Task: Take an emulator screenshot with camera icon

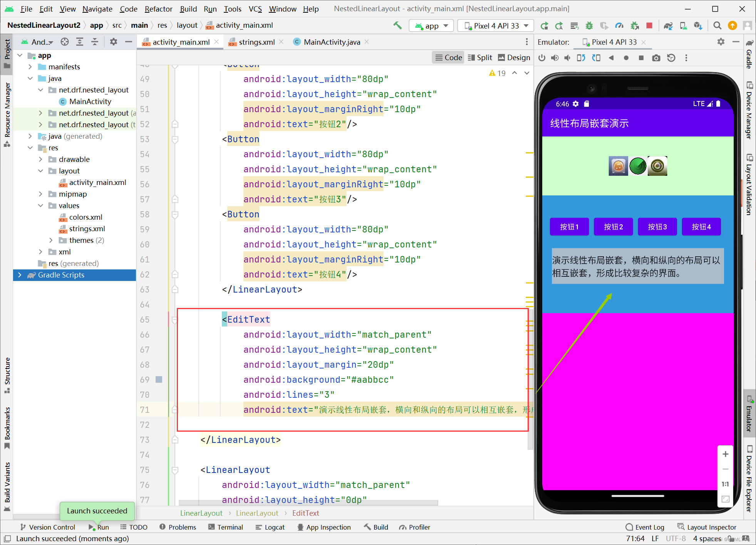Action: 656,58
